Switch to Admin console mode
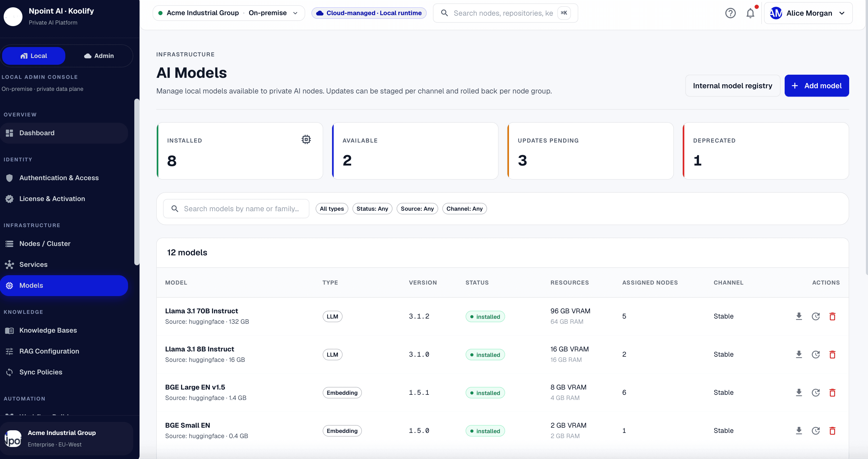 [99, 56]
